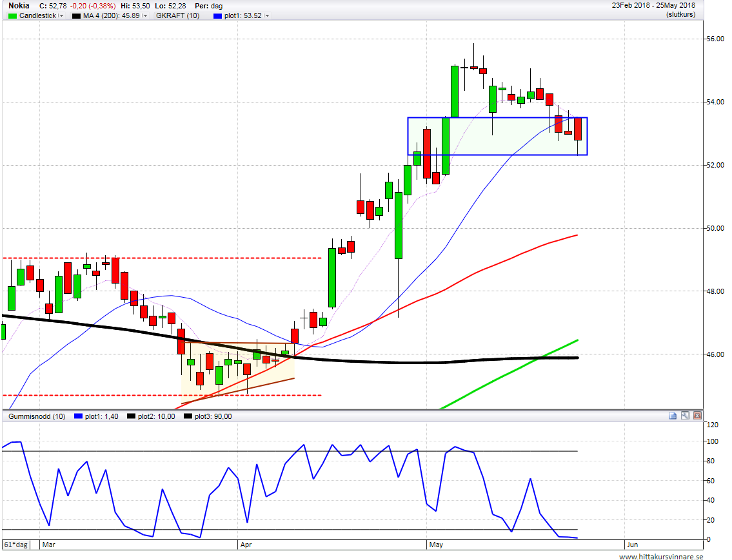Viewport: 732px width, 560px height.
Task: Click the black MA 4 color swatch
Action: tap(76, 16)
